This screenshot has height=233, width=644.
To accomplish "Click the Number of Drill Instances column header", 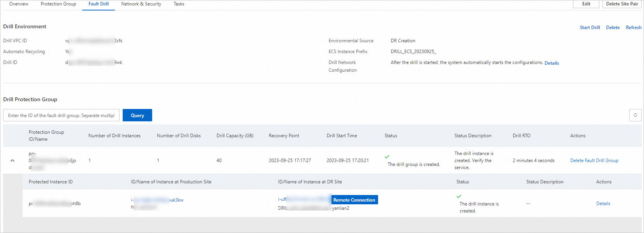I will (x=115, y=136).
